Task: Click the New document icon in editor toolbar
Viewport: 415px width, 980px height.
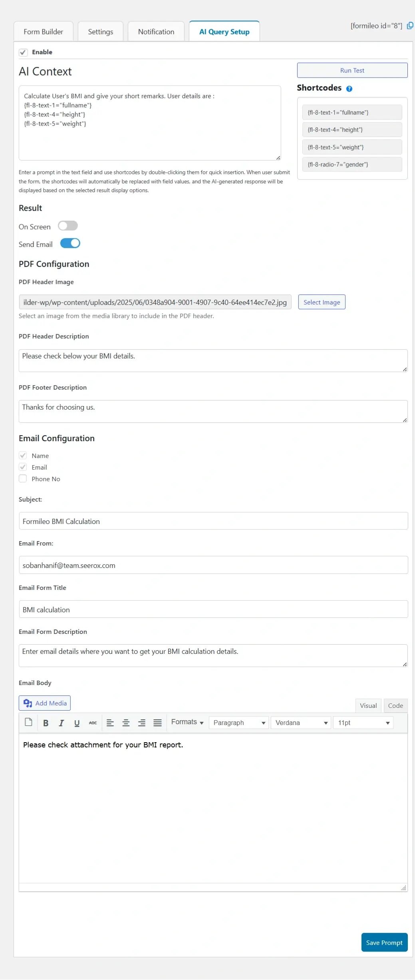Action: [28, 722]
